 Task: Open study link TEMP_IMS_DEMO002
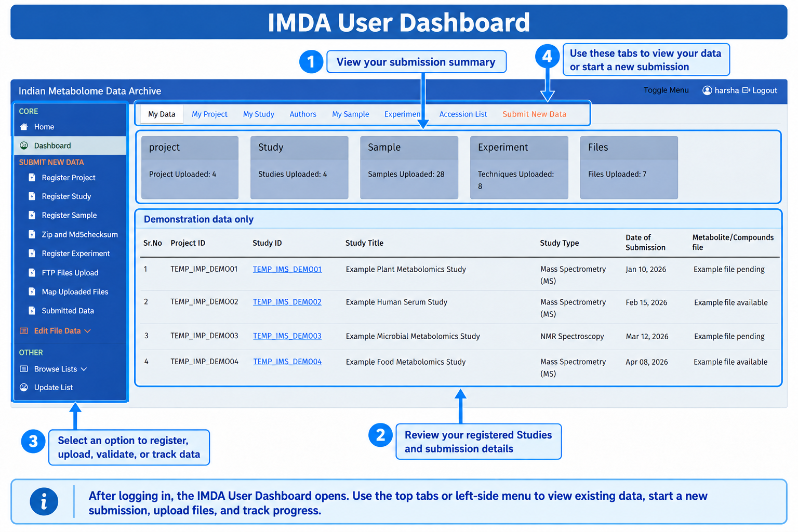coord(287,302)
